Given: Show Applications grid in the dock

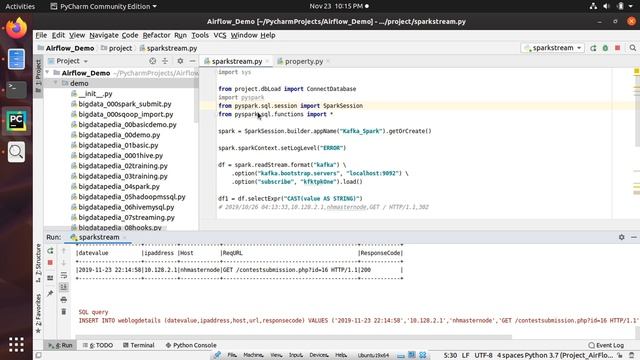Looking at the screenshot, I should 16,344.
